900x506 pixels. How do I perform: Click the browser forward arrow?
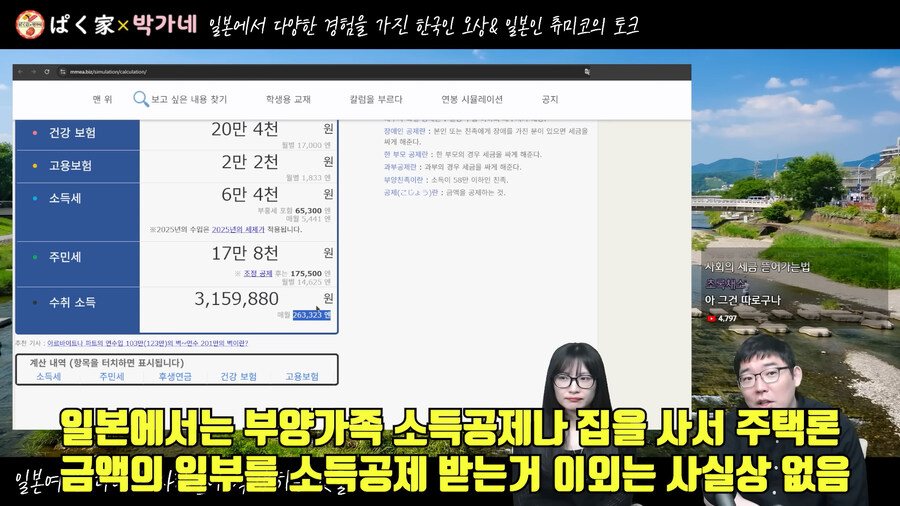[33, 72]
